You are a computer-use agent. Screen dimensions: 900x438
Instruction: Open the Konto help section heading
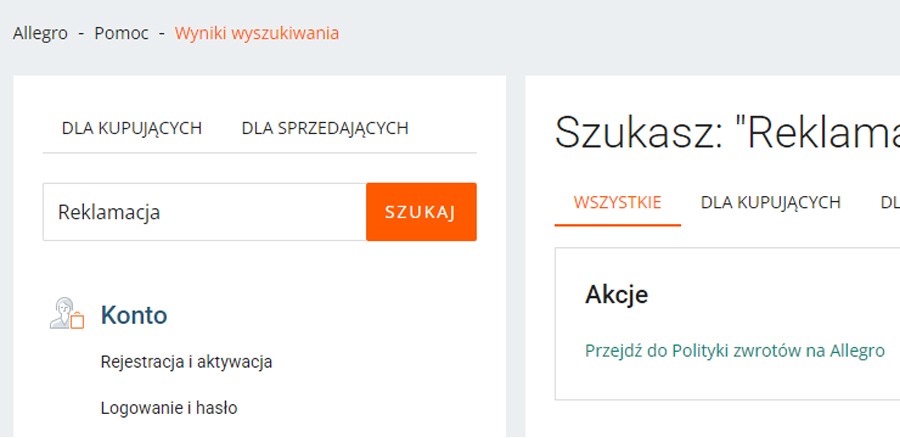134,315
